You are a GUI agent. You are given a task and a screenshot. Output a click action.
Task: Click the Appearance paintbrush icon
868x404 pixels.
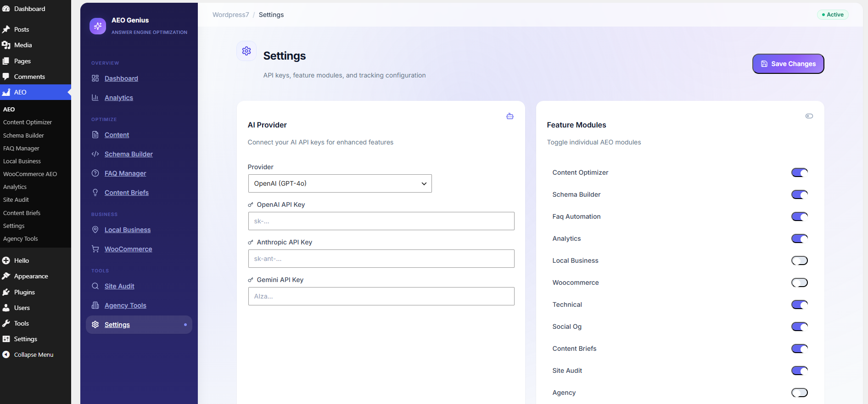click(x=6, y=276)
